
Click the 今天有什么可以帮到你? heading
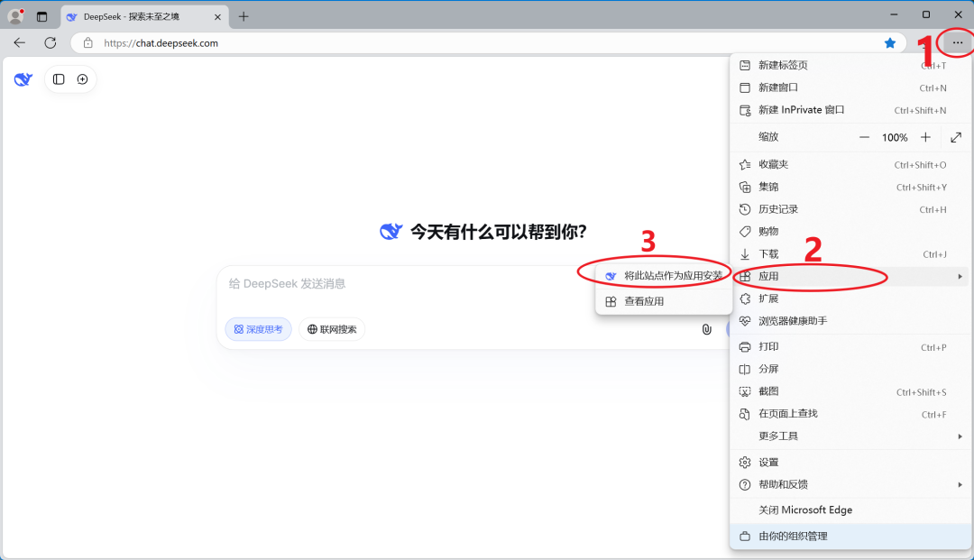tap(498, 232)
